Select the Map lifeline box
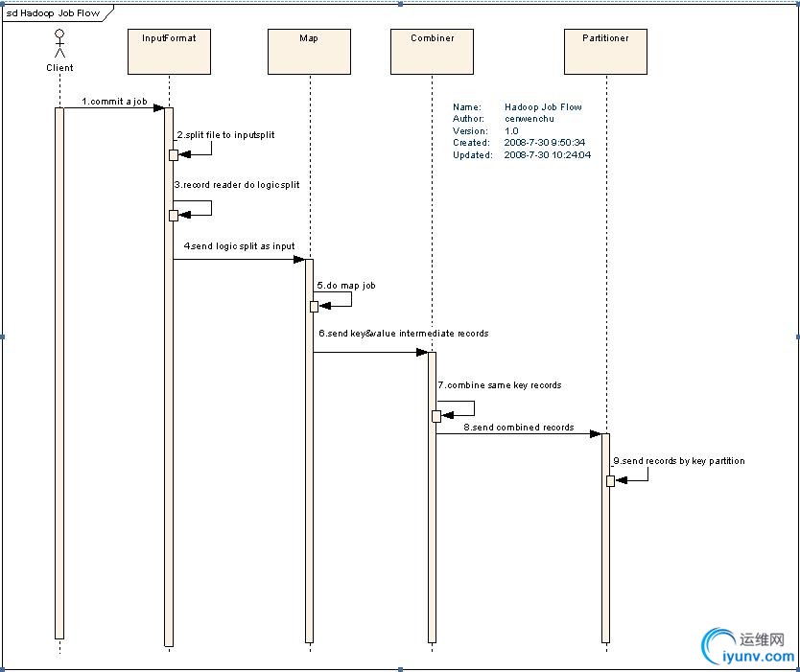800x672 pixels. (x=309, y=52)
